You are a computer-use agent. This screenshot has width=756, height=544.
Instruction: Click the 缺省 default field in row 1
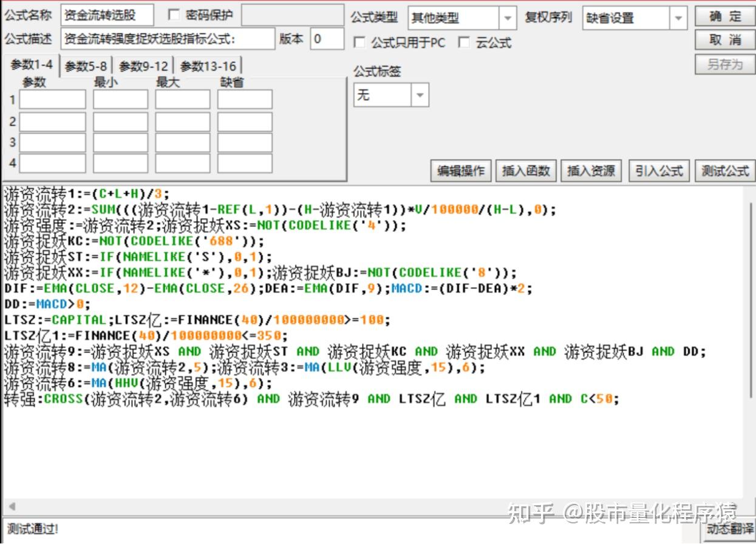tap(245, 100)
